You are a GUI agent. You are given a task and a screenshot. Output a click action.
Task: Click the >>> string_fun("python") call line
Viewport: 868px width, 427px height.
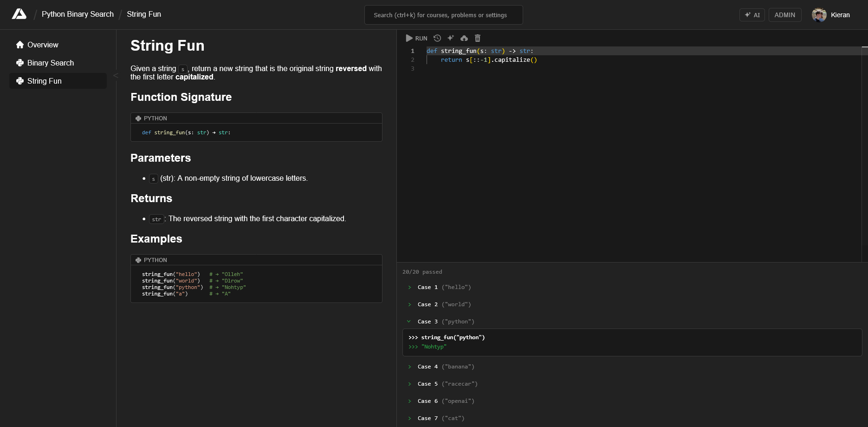click(x=447, y=338)
